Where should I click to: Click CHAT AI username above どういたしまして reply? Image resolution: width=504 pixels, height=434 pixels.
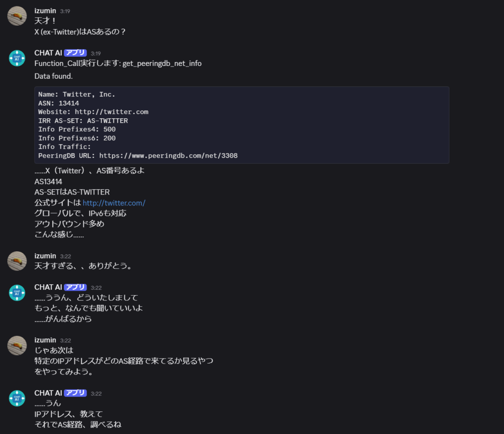pyautogui.click(x=48, y=287)
